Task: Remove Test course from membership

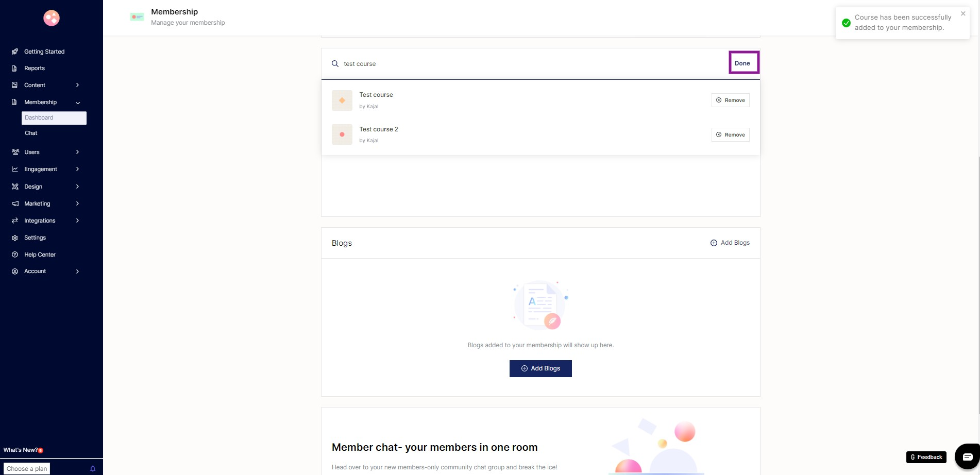Action: tap(730, 100)
